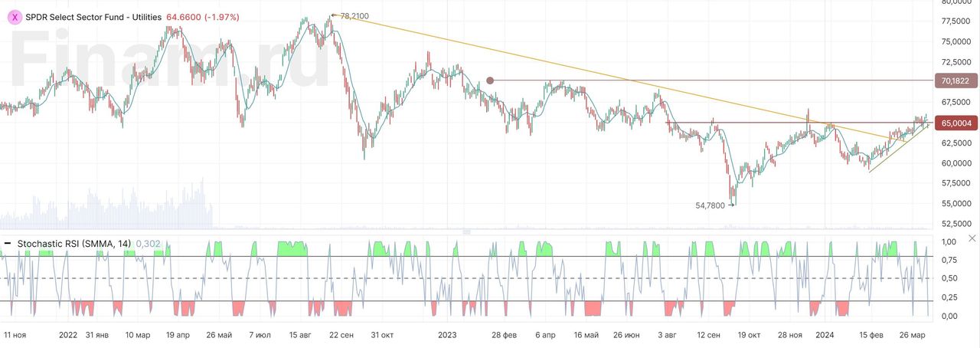Screen dimensions: 980x348
Task: Select the 65,0004 price level label
Action: [955, 123]
